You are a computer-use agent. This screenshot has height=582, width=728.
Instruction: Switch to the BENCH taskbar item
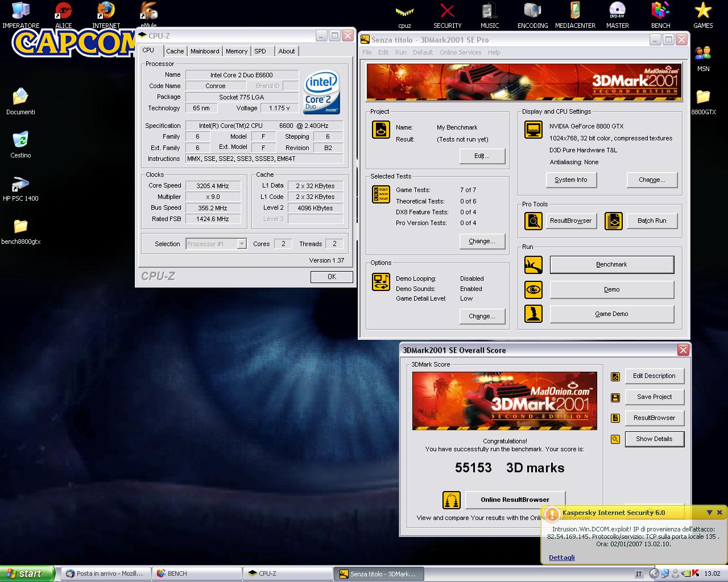point(197,573)
